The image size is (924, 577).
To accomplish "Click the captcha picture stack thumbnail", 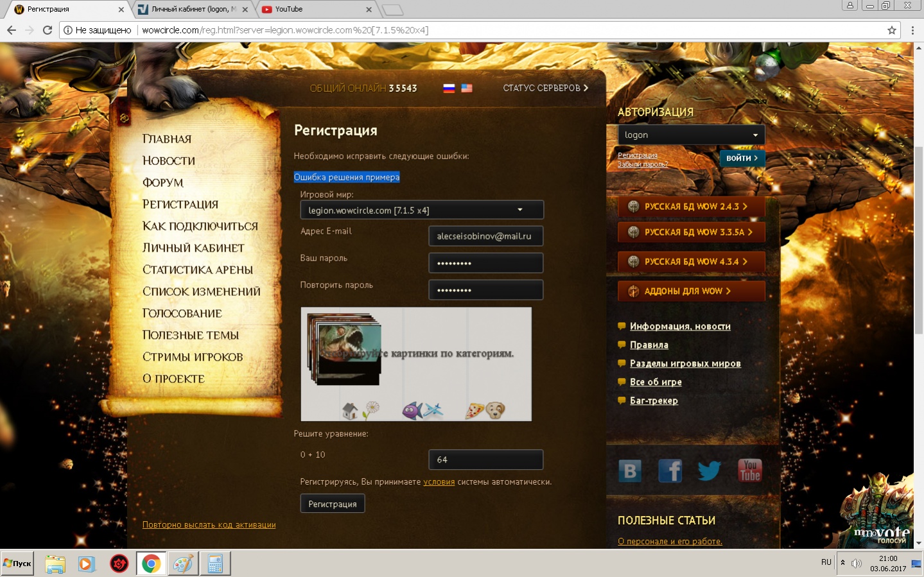I will coord(345,350).
